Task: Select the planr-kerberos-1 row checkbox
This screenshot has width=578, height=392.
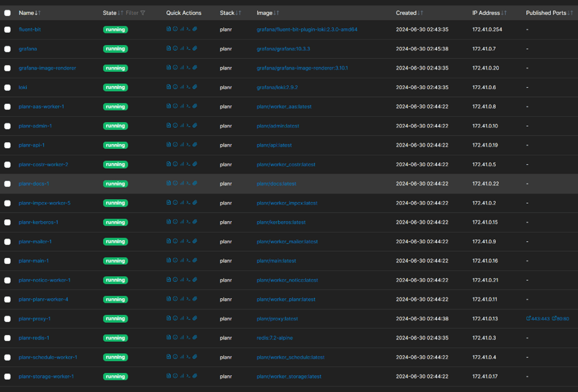Action: coord(7,222)
